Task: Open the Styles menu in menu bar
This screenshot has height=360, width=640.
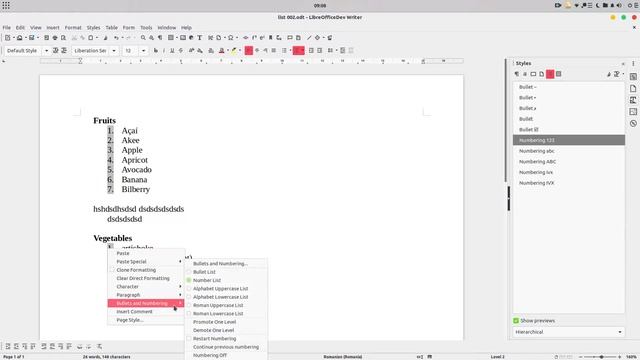Action: pyautogui.click(x=93, y=27)
